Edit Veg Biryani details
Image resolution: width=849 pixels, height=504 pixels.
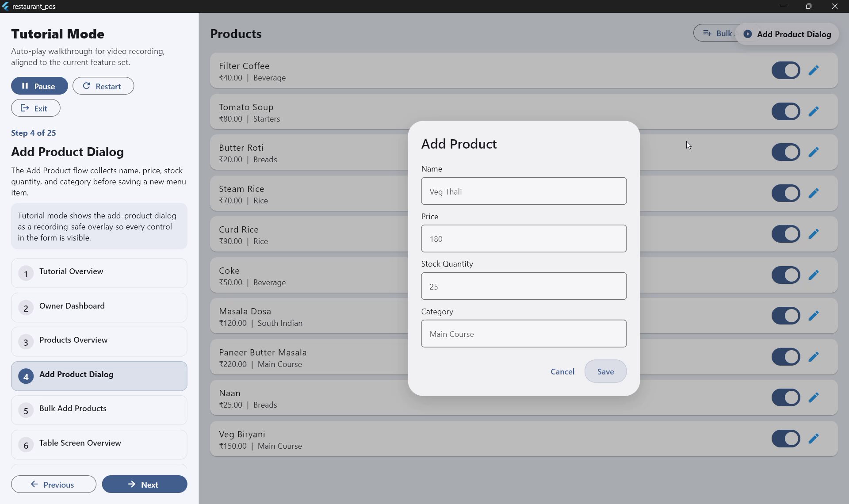[814, 439]
